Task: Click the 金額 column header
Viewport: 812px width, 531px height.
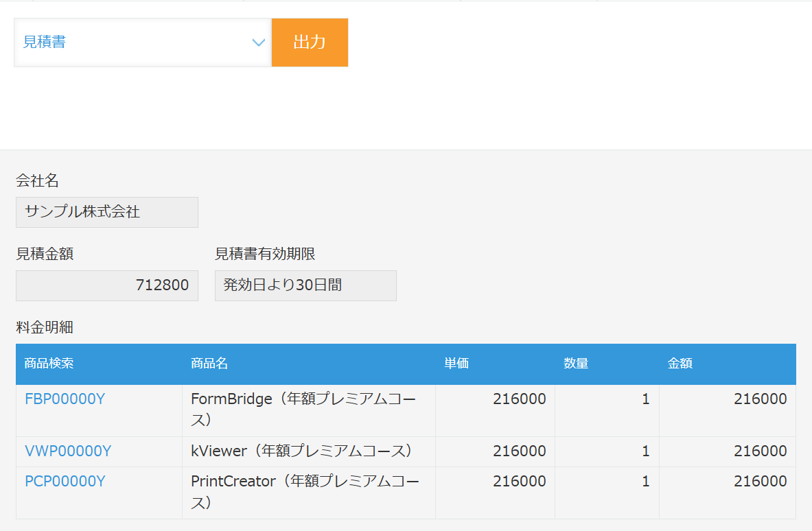Action: 680,364
